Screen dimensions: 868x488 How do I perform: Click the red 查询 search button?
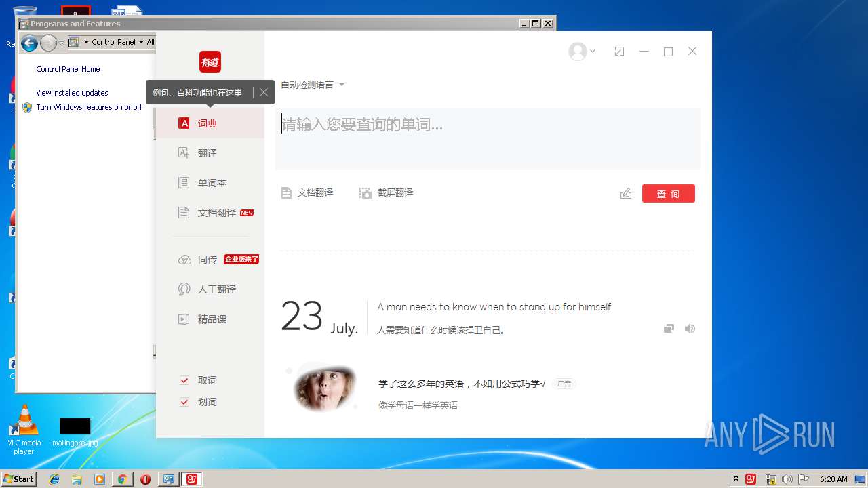coord(669,194)
